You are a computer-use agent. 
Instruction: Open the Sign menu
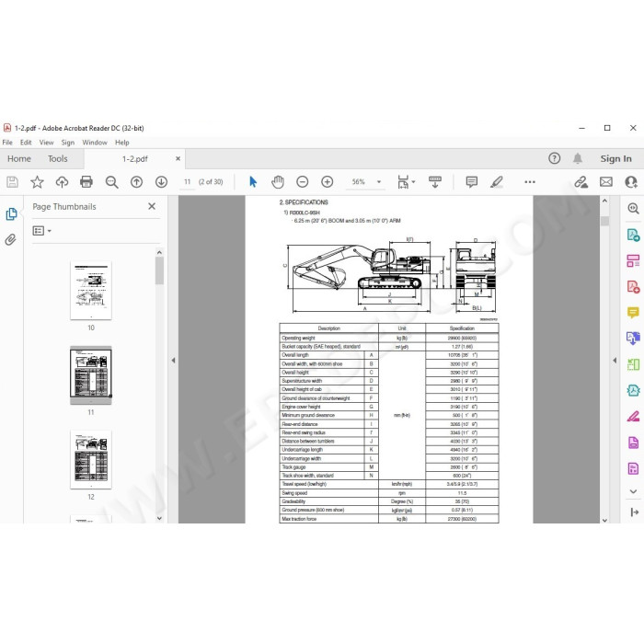click(68, 143)
